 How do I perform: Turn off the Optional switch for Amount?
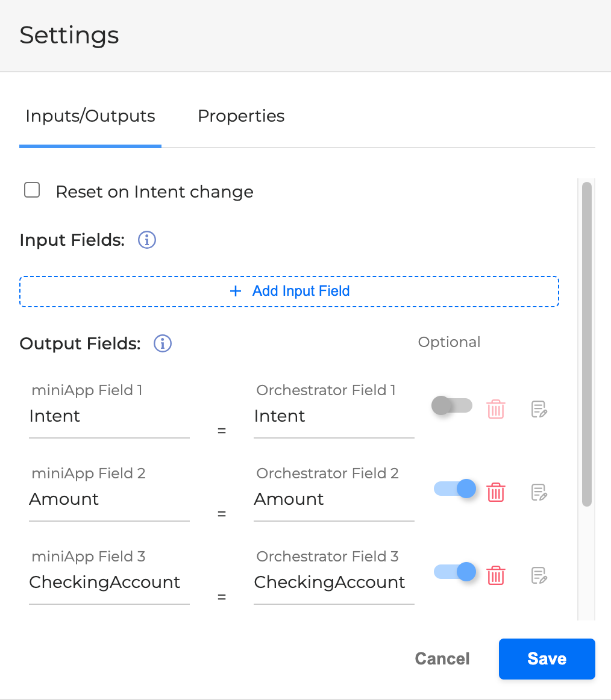455,489
